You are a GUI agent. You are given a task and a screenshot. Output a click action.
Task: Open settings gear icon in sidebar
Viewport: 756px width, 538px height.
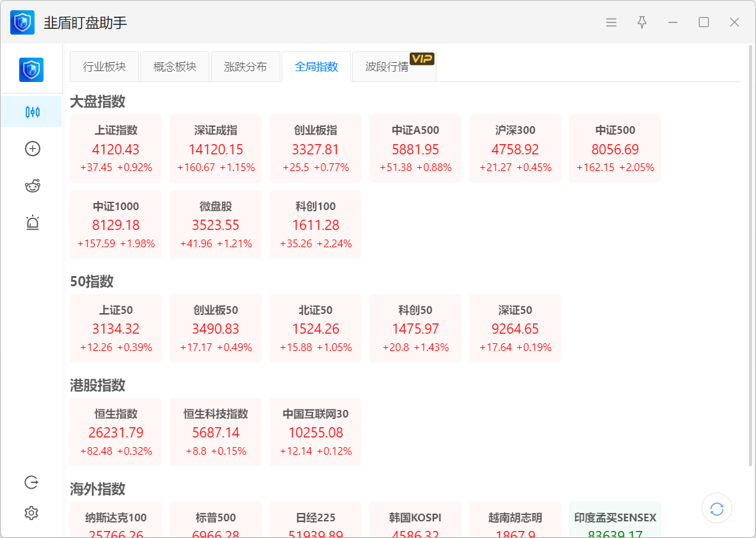(x=31, y=513)
